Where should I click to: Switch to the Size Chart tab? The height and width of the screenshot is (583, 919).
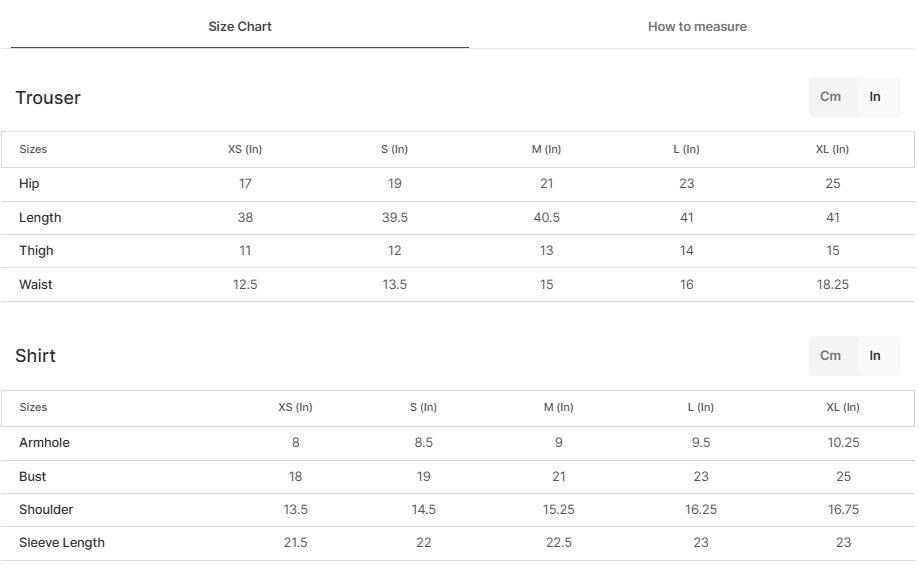(240, 27)
